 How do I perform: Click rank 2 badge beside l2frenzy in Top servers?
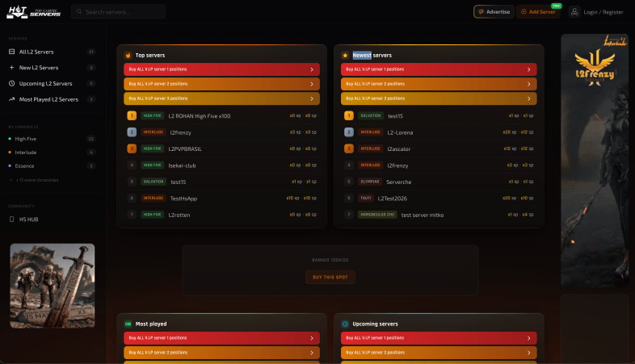click(x=132, y=132)
